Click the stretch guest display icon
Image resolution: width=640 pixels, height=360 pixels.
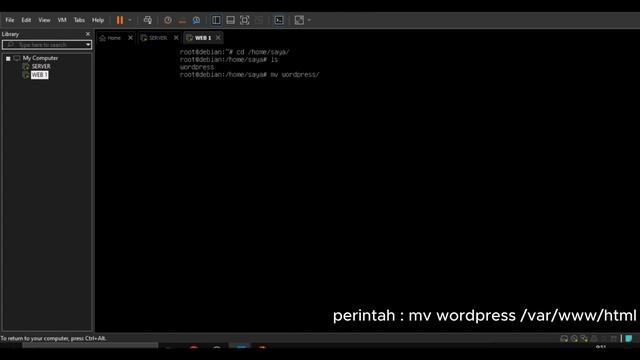point(299,20)
